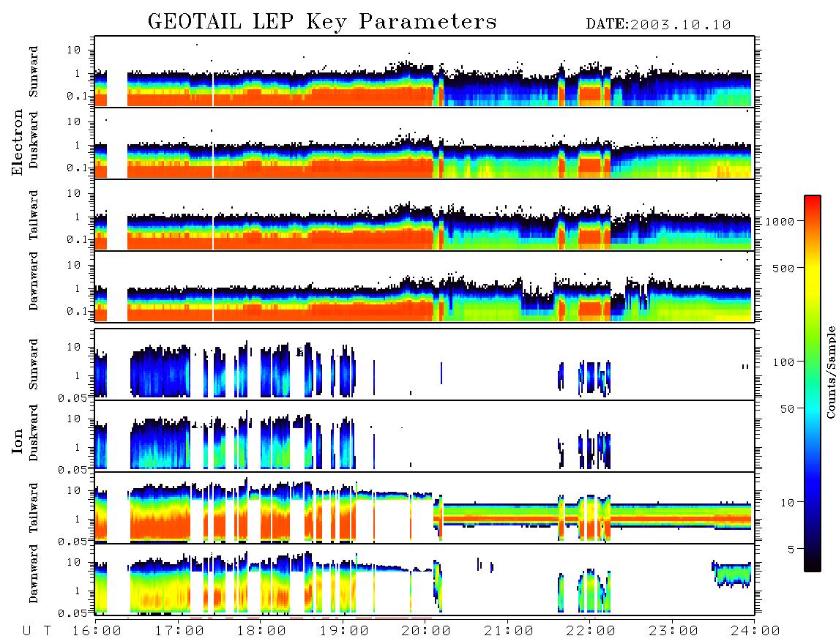
Task: Click the 100 colorbar tick label
Action: click(x=784, y=362)
